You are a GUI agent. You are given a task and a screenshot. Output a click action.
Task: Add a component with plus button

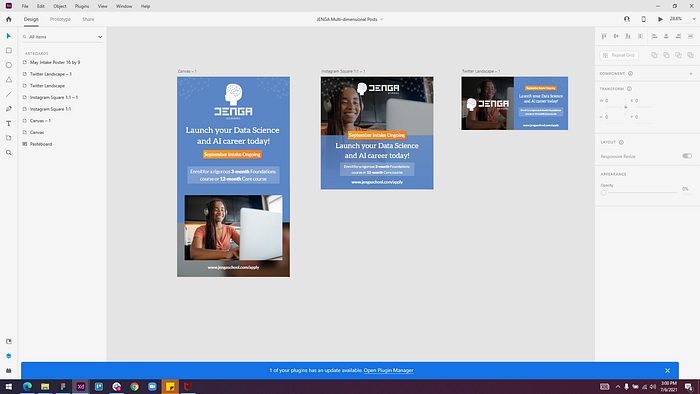tap(691, 74)
